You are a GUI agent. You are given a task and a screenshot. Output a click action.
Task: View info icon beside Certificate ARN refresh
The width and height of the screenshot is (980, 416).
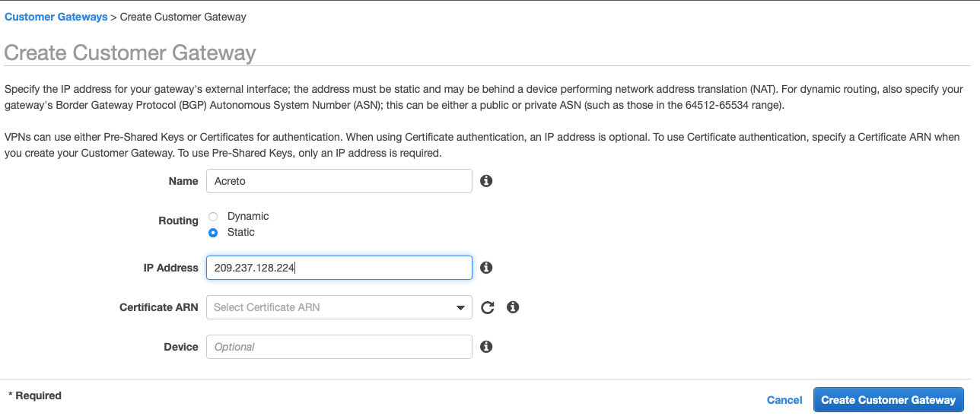tap(513, 307)
